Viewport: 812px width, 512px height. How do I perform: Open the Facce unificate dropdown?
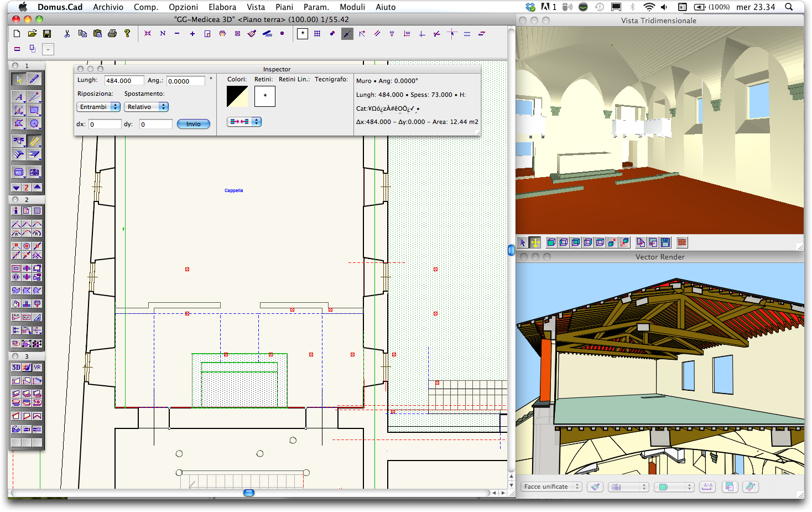pyautogui.click(x=551, y=487)
